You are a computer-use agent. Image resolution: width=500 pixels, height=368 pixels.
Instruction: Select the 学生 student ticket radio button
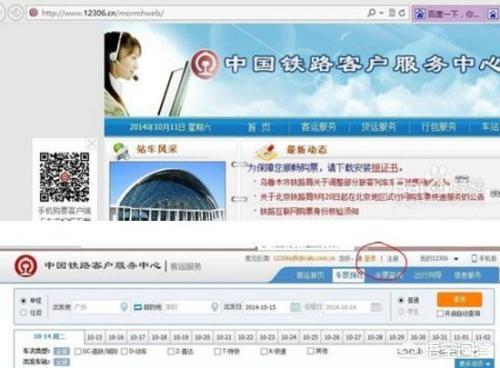(x=401, y=312)
